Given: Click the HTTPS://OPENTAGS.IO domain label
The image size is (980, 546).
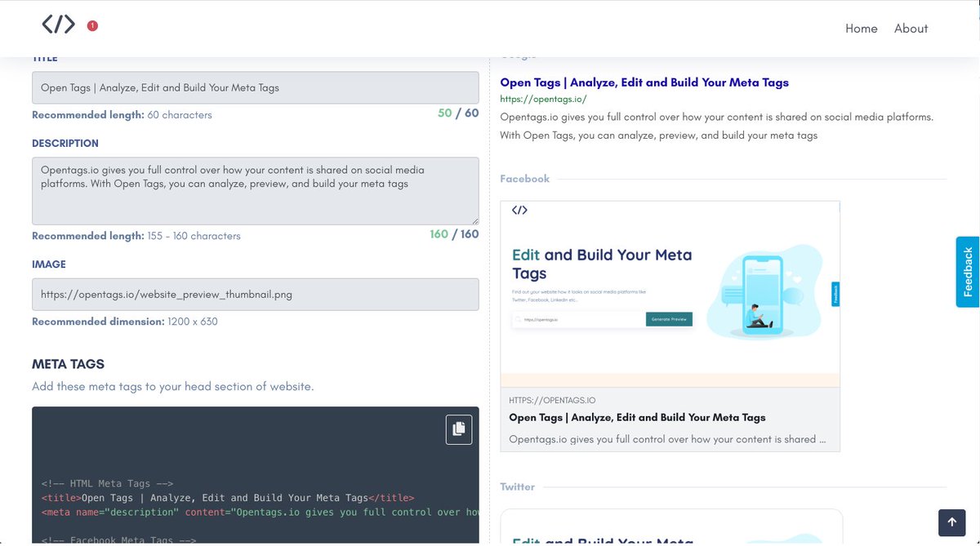Looking at the screenshot, I should tap(552, 401).
